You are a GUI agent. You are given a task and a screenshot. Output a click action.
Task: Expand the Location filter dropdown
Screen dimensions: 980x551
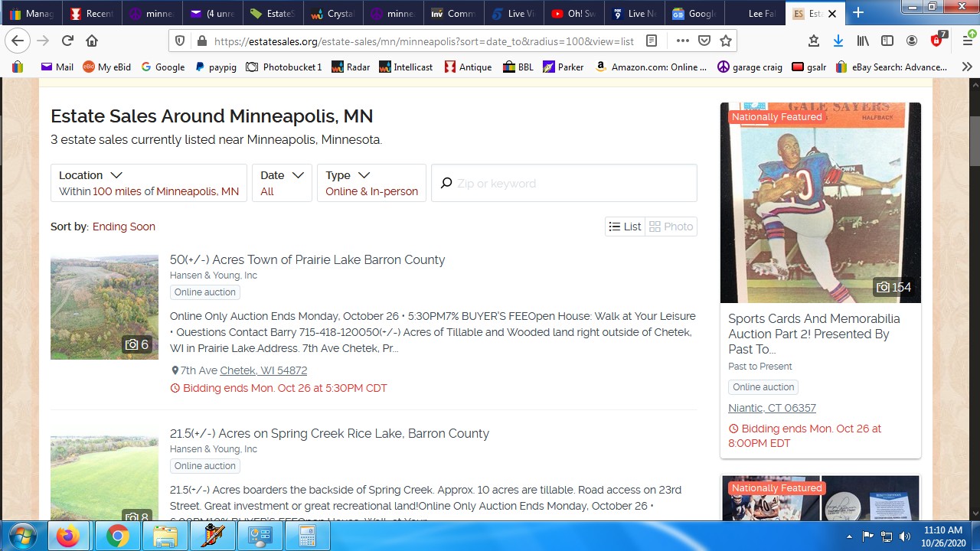click(149, 183)
